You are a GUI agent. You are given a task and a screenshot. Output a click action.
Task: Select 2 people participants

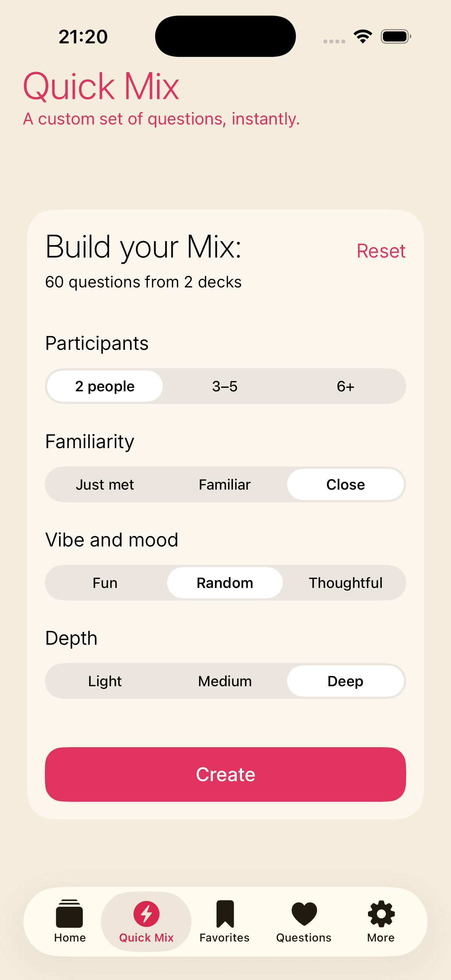(x=105, y=386)
